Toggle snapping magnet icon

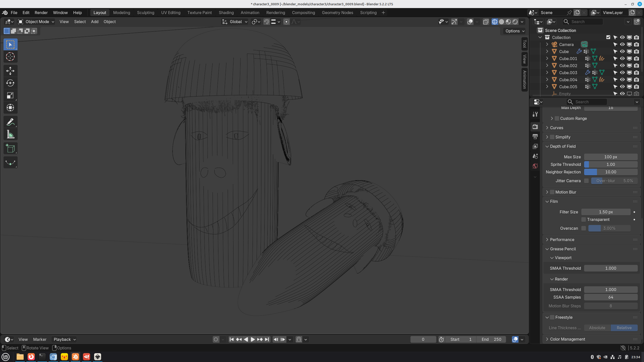click(266, 22)
